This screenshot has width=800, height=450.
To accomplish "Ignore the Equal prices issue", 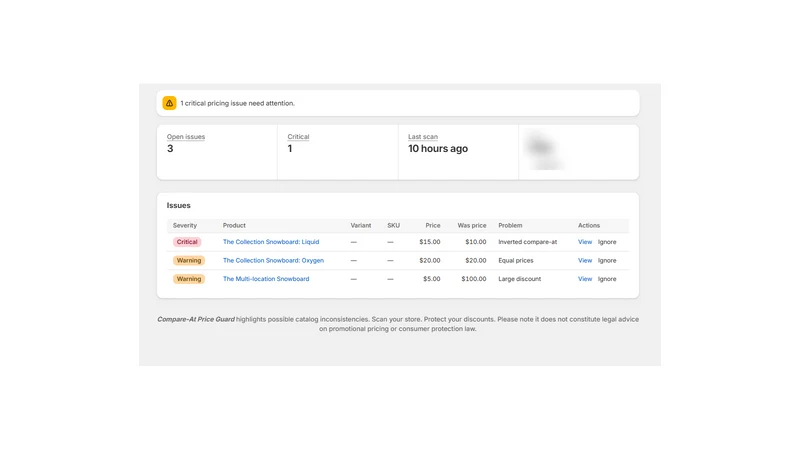I will 607,260.
